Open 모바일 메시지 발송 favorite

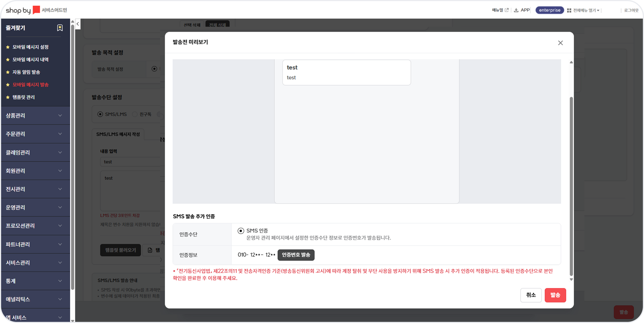pos(31,85)
